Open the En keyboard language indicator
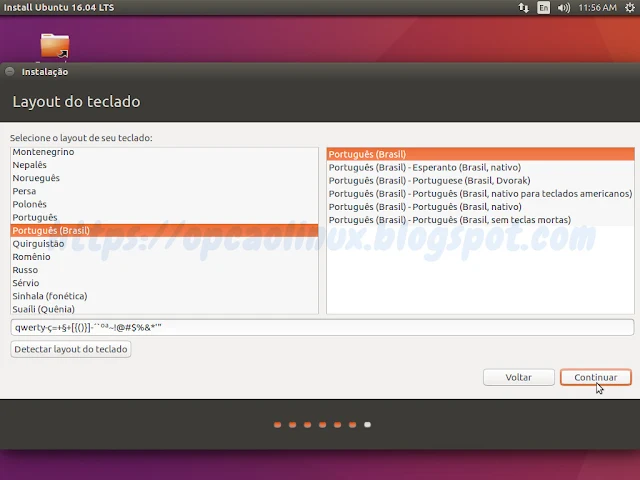640x480 pixels. (543, 7)
